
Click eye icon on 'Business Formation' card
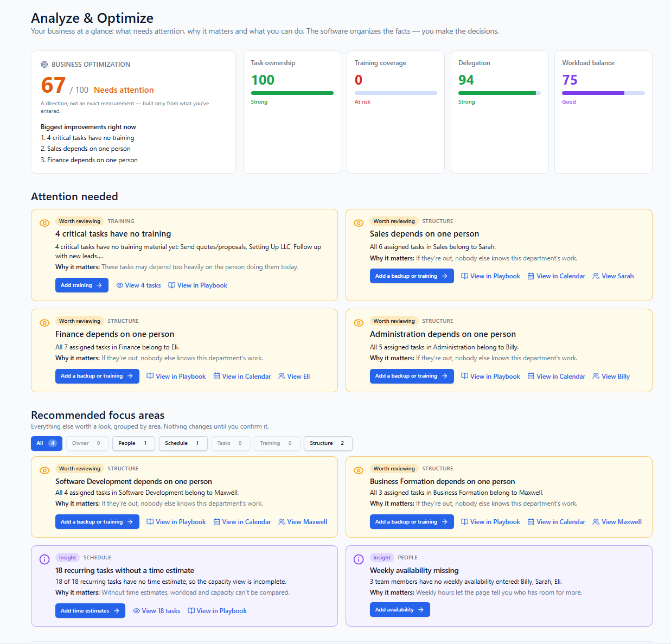pos(359,470)
